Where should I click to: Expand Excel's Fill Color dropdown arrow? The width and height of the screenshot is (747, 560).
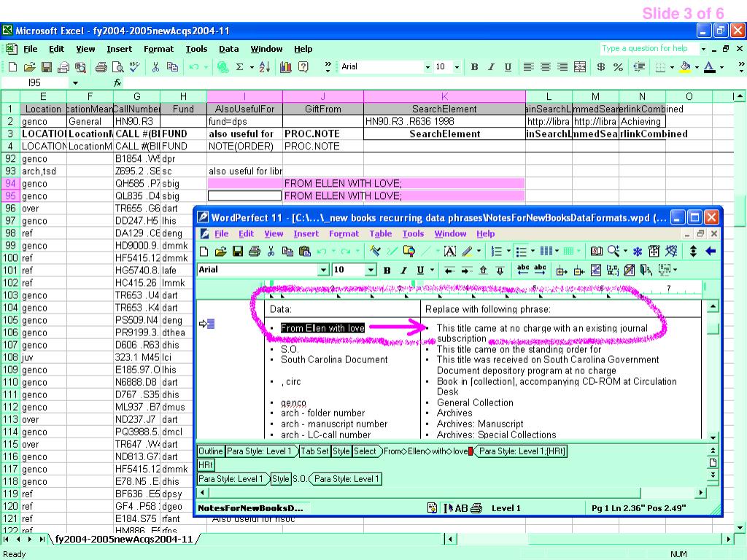tap(697, 67)
